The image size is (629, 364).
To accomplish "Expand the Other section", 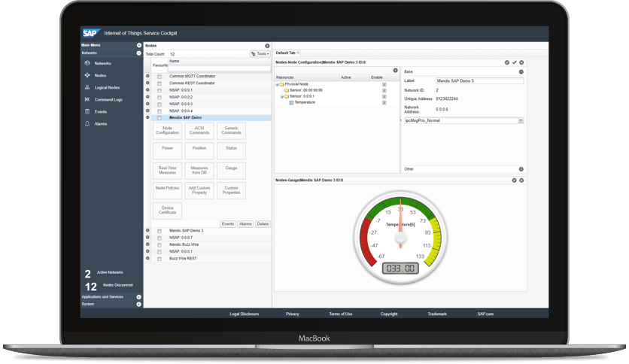I will [x=521, y=169].
